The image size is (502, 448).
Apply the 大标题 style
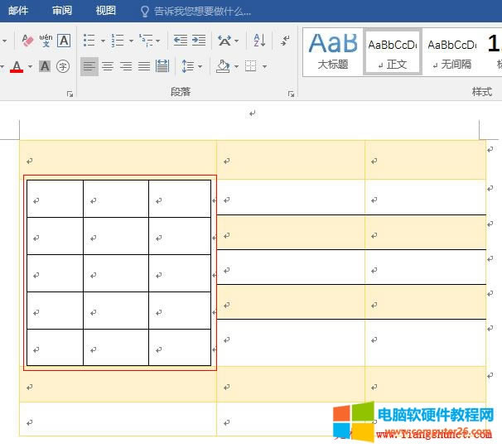(333, 52)
